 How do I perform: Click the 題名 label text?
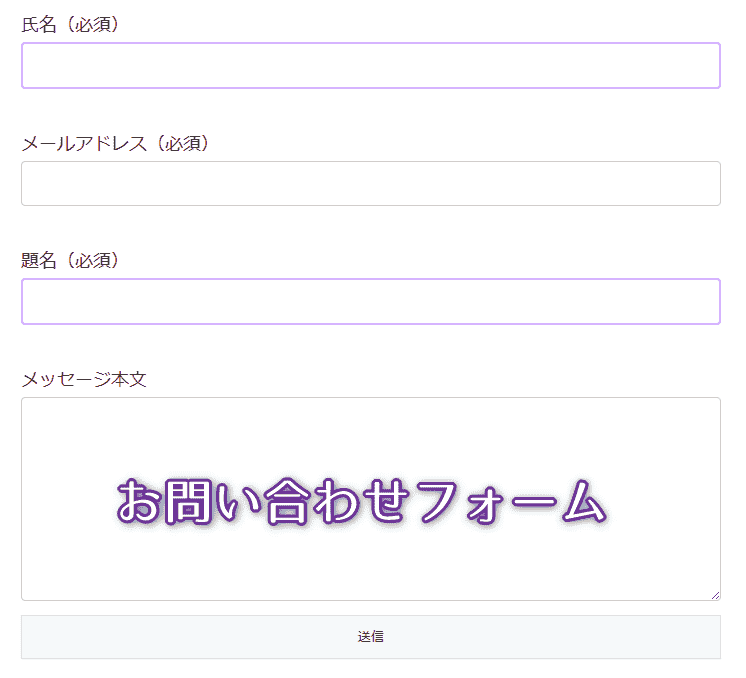pos(39,261)
